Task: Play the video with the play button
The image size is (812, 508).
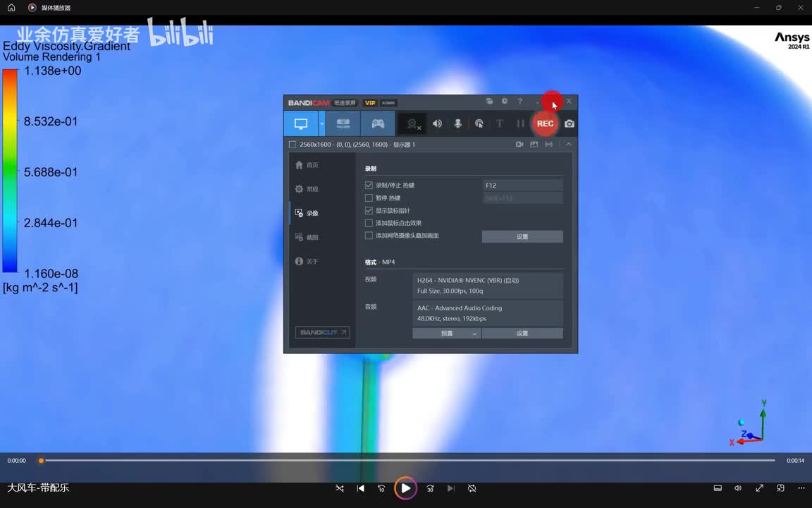Action: (x=405, y=488)
